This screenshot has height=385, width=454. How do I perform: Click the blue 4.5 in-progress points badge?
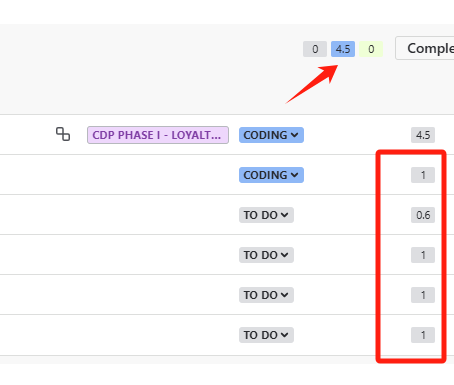pos(343,49)
